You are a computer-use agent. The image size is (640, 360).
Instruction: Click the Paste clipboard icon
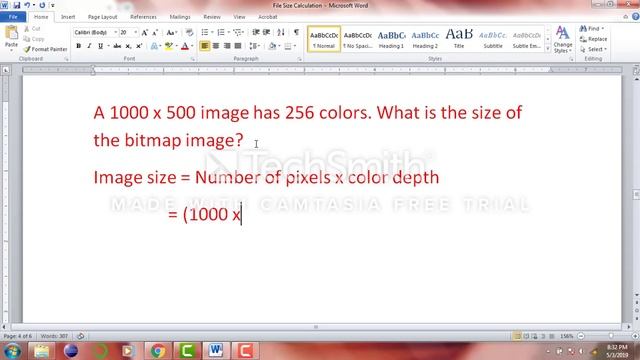click(x=11, y=33)
